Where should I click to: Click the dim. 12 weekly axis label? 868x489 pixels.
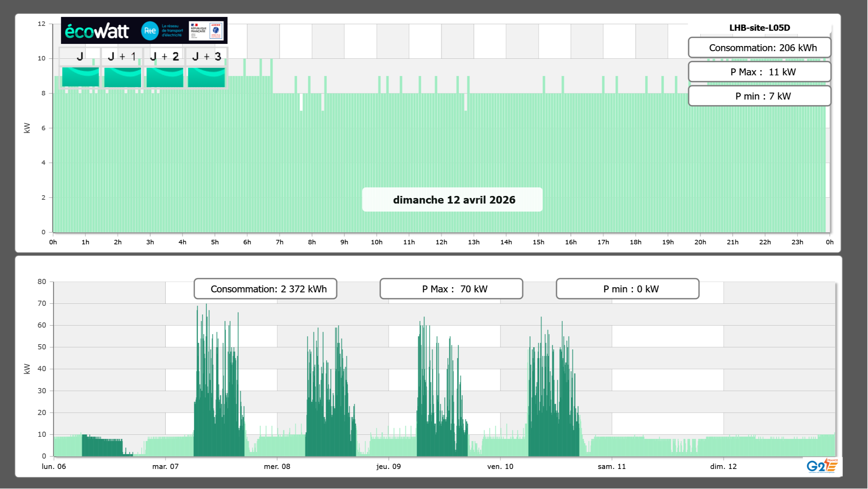[723, 467]
